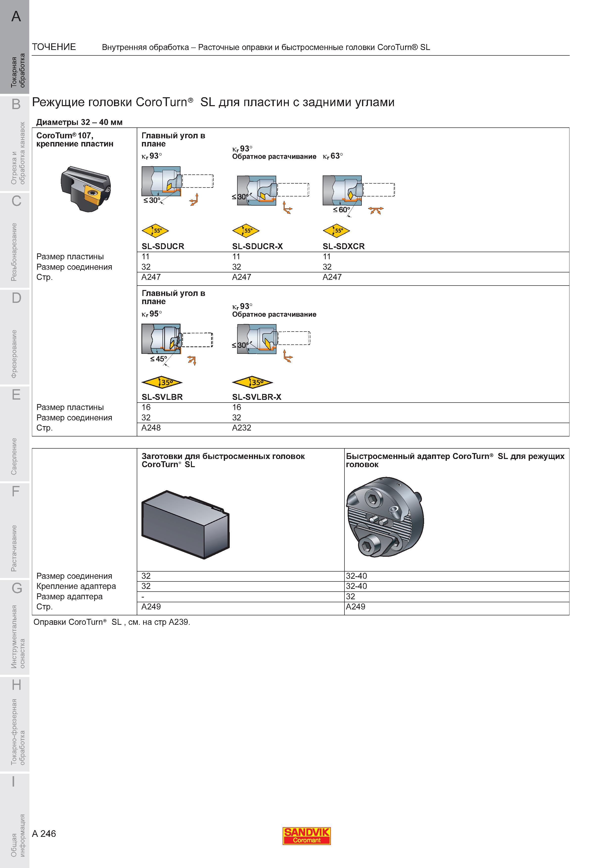Click the feed direction arrows beside SL-SDXCR diagram

click(x=376, y=210)
